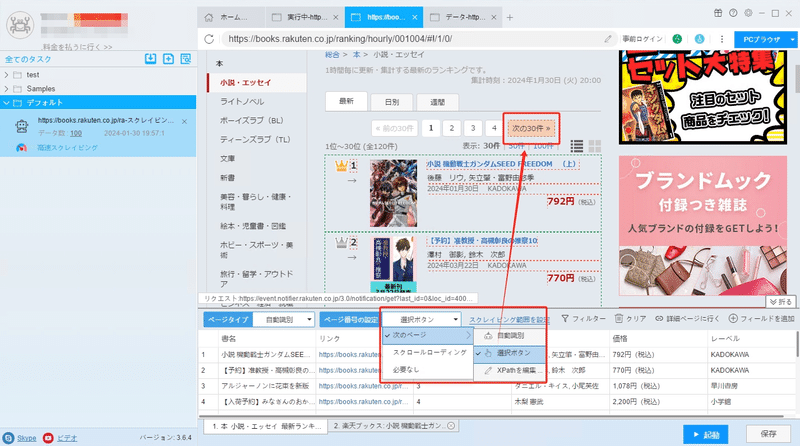Click the ブランドムック banner ad
Image resolution: width=800 pixels, height=446 pixels.
pyautogui.click(x=703, y=226)
